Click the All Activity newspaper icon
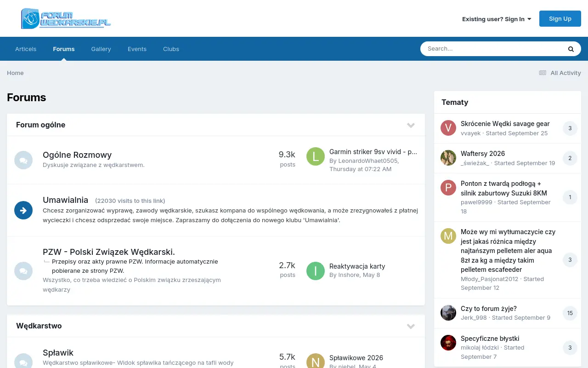Image resolution: width=588 pixels, height=368 pixels. click(543, 73)
